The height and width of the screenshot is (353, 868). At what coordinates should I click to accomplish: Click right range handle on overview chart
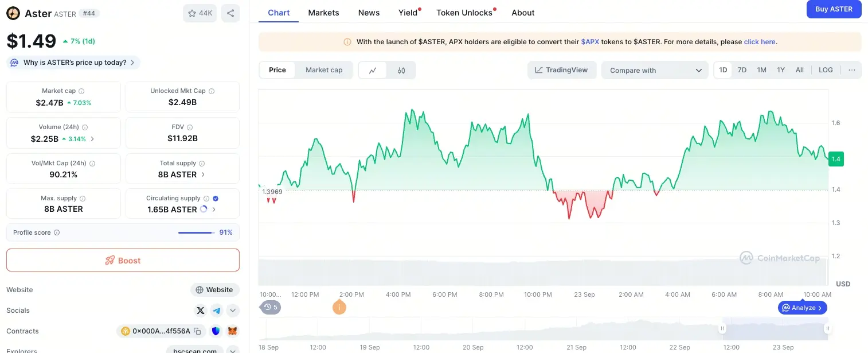click(828, 329)
